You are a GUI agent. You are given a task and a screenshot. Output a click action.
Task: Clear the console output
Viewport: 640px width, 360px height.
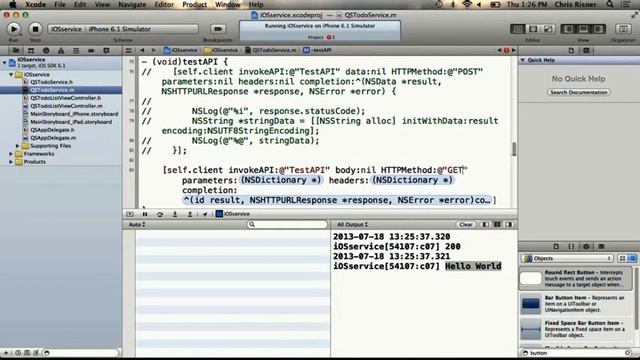[466, 224]
